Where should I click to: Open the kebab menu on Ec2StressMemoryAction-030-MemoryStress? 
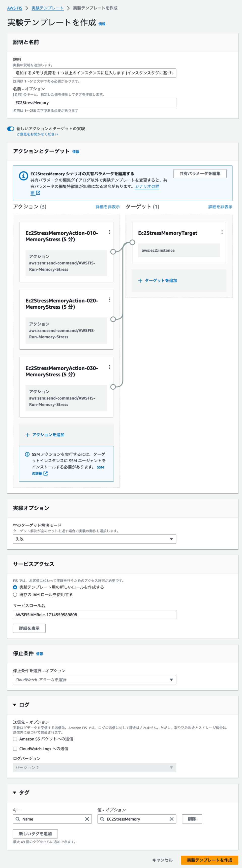point(109,367)
